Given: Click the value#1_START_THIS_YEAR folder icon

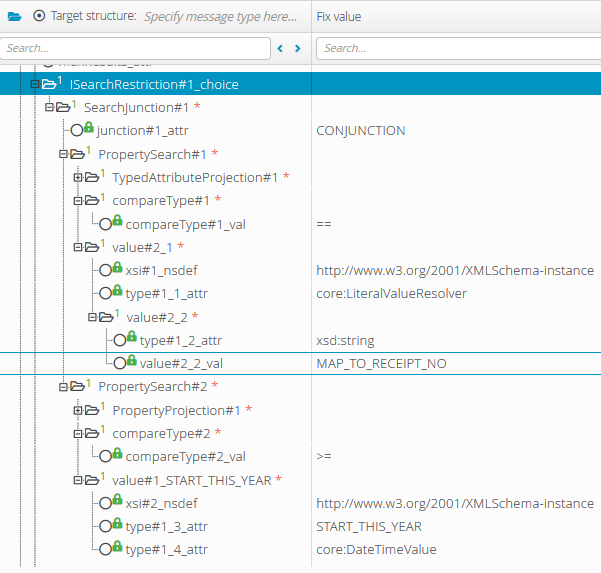Looking at the screenshot, I should point(92,480).
